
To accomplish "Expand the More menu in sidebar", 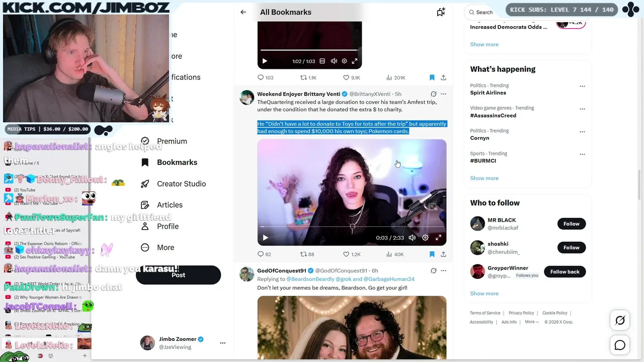I will [x=158, y=247].
